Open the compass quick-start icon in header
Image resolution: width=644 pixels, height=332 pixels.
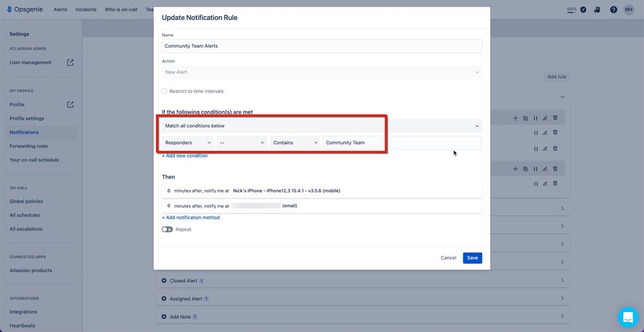(x=583, y=10)
